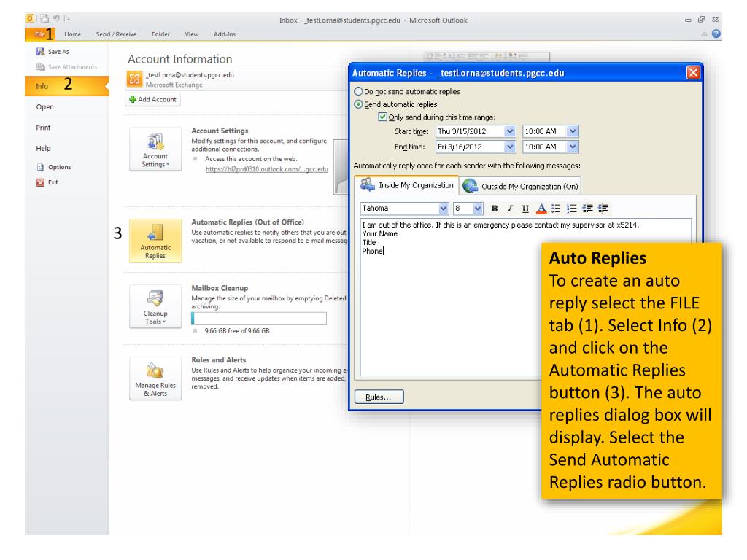
Task: Open the File tab
Action: (40, 34)
